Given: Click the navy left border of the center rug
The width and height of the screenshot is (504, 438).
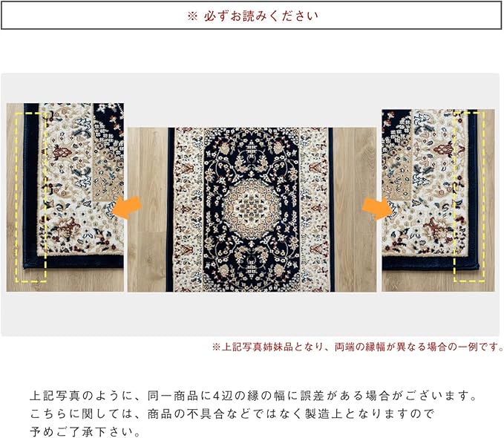Looking at the screenshot, I should coord(170,209).
